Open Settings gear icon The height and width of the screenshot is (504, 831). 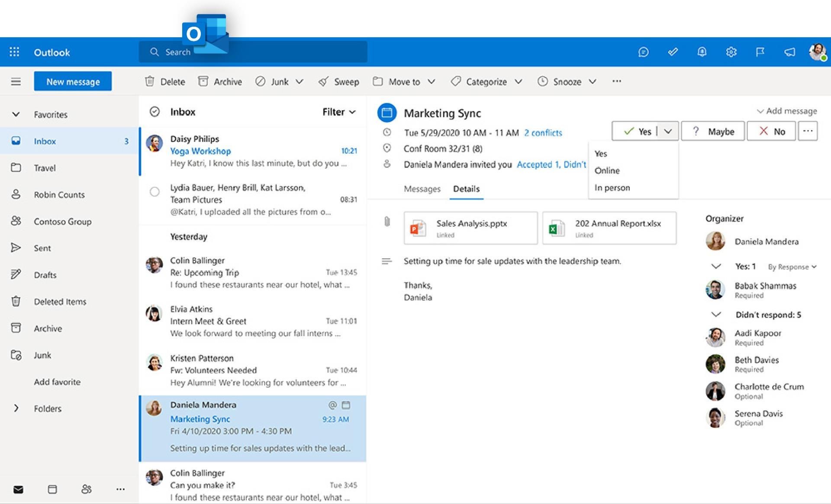coord(731,52)
